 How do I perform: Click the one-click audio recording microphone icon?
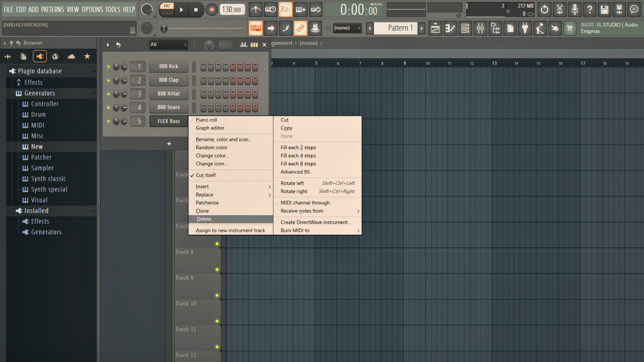[x=575, y=9]
